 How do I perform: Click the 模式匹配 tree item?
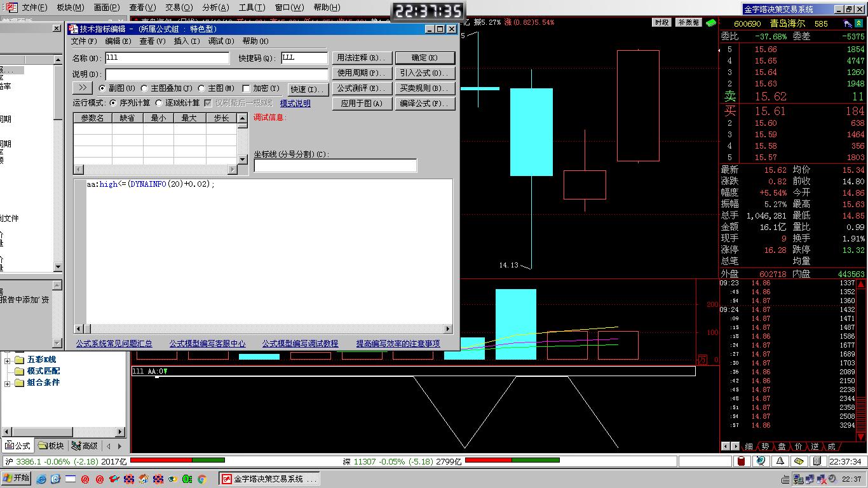[x=44, y=371]
